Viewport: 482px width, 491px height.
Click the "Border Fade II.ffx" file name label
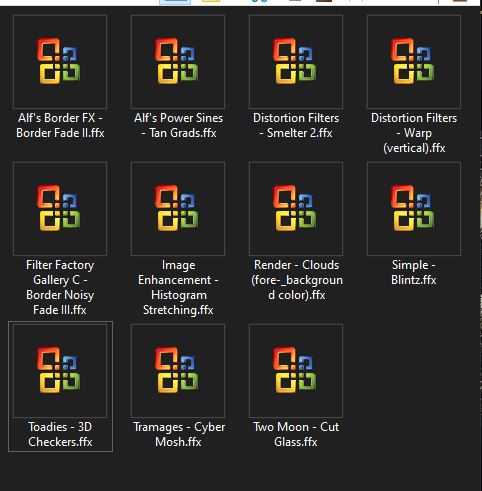click(x=60, y=133)
